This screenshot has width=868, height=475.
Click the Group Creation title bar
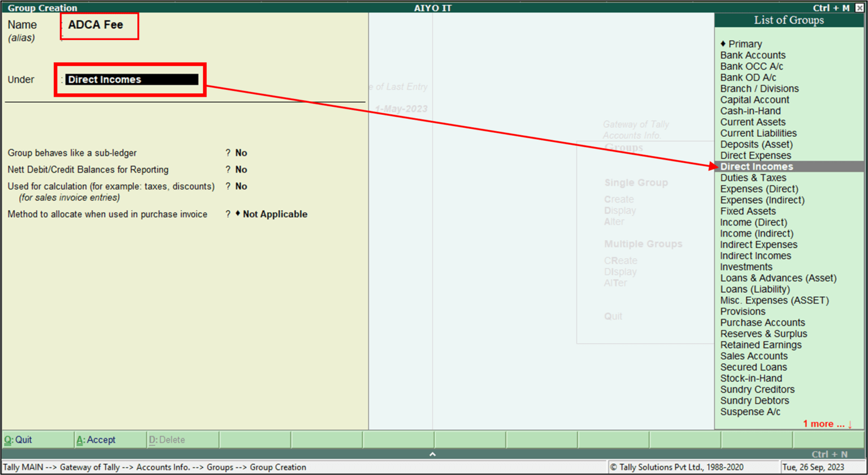click(42, 8)
